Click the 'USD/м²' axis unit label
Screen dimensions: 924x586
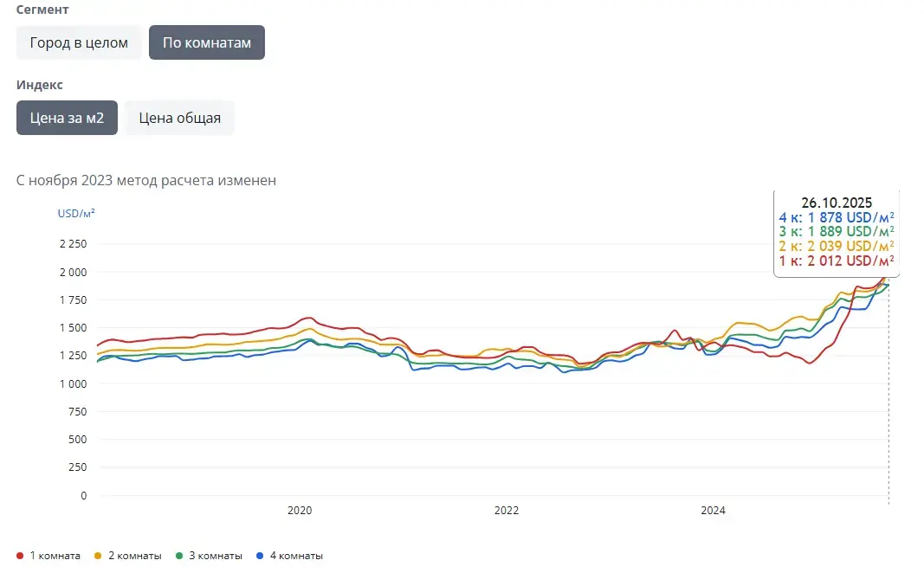(76, 212)
